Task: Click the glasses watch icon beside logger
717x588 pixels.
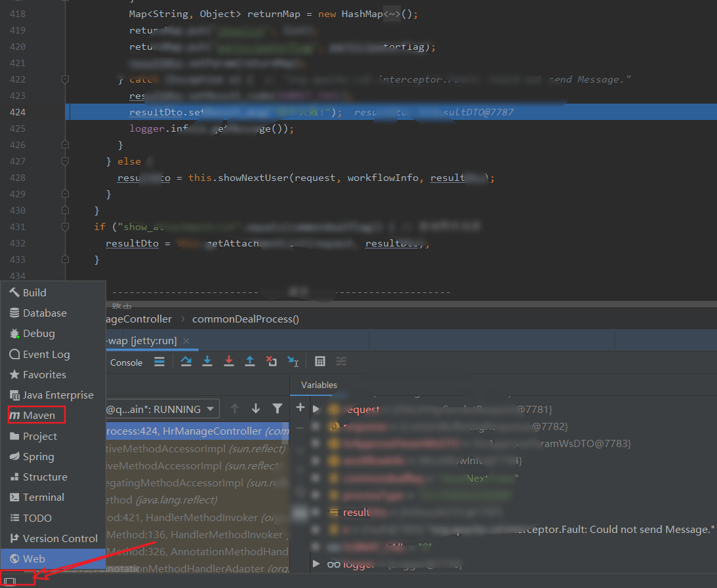Action: coord(334,564)
